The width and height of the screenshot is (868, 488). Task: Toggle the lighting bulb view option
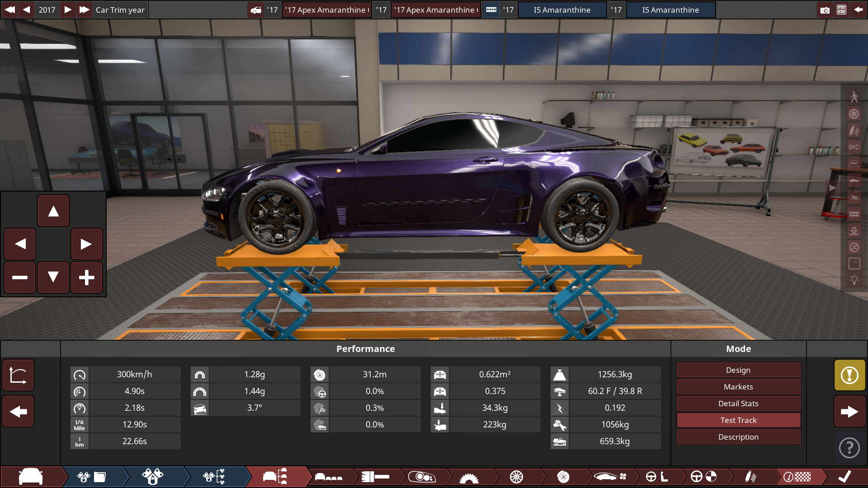(854, 280)
